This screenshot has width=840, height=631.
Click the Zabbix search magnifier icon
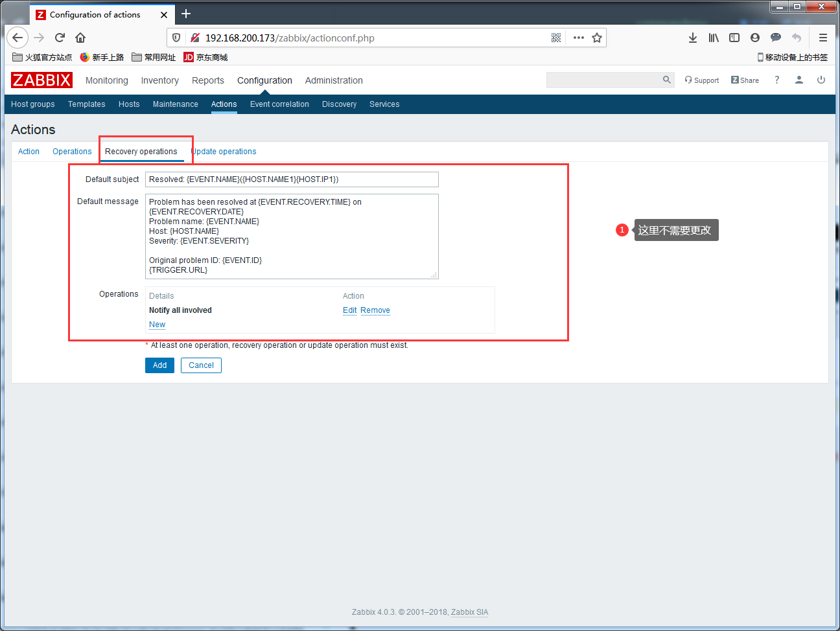[x=667, y=80]
